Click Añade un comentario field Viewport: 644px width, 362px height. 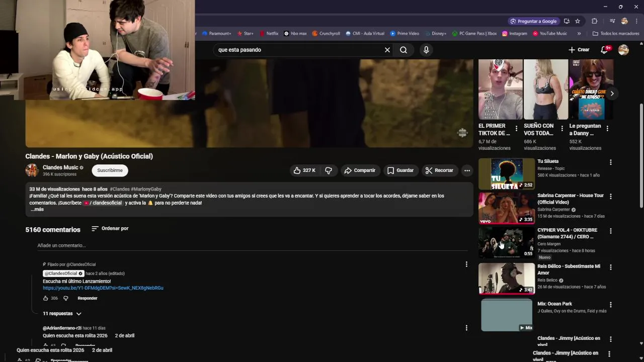click(x=253, y=245)
